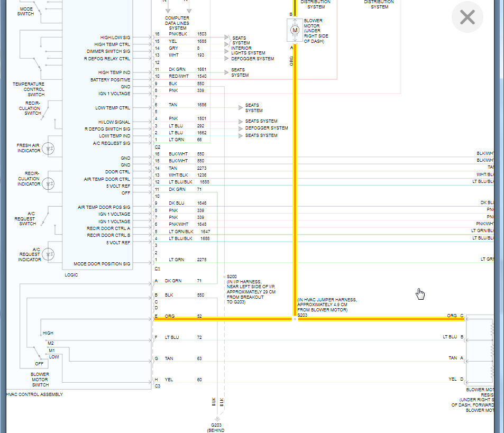Image resolution: width=504 pixels, height=433 pixels.
Task: Click the RED/WHT 1540 wire label
Action: (x=187, y=77)
